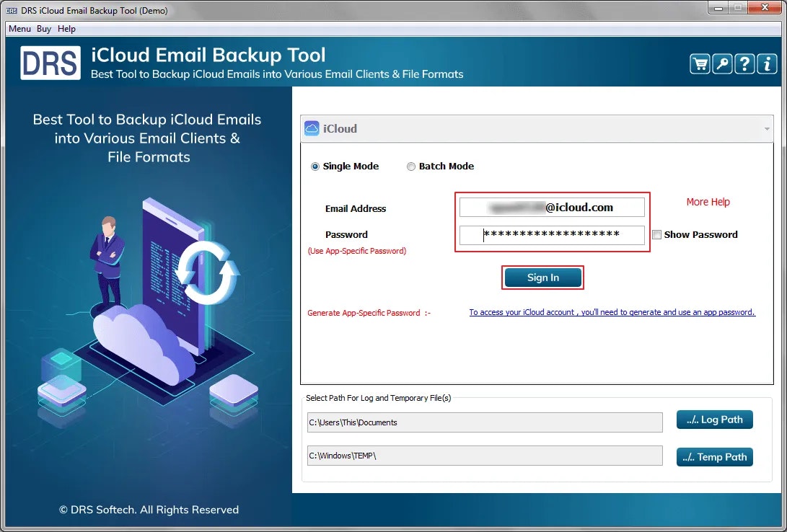This screenshot has width=787, height=532.
Task: Click the Sign In button
Action: pyautogui.click(x=542, y=278)
